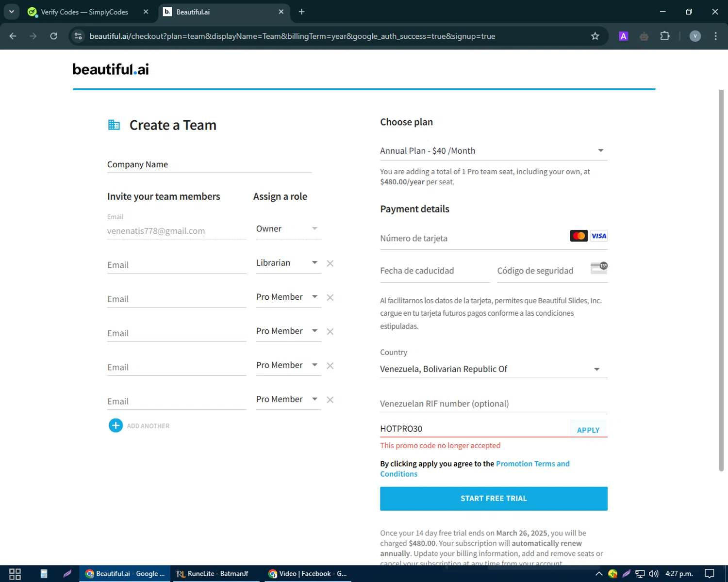Open Windows Task View on the taskbar
Viewport: 728px width, 582px height.
[x=15, y=574]
